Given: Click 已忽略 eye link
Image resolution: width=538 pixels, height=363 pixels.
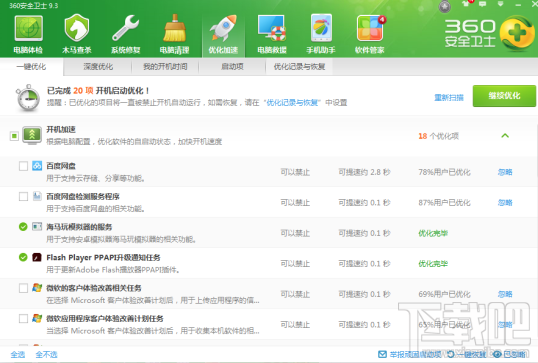Looking at the screenshot, I should pyautogui.click(x=510, y=354).
